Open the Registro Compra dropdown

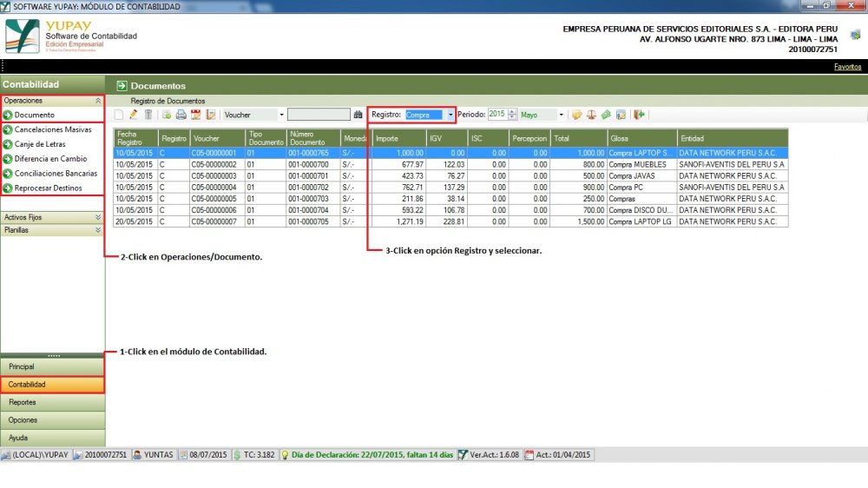(x=450, y=115)
